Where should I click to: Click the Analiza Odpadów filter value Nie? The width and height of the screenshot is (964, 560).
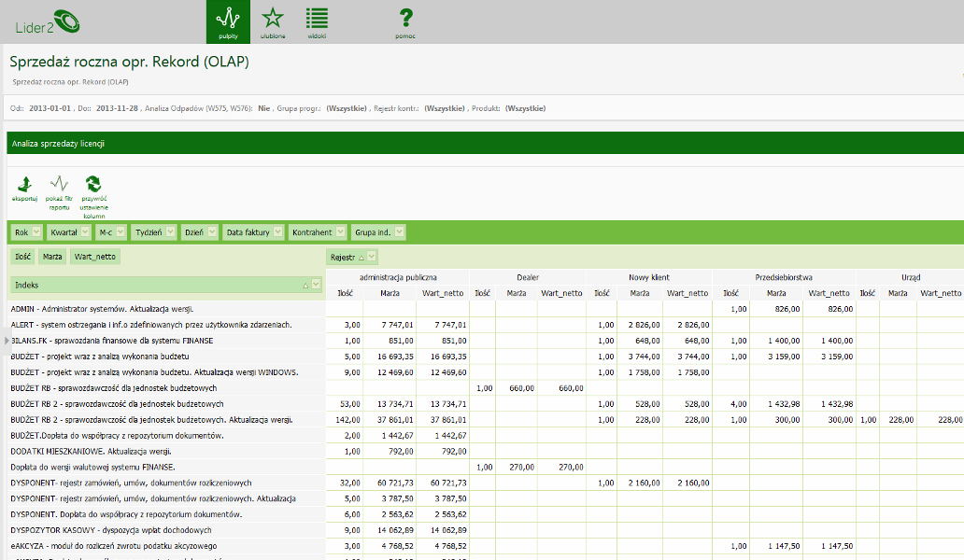point(263,108)
